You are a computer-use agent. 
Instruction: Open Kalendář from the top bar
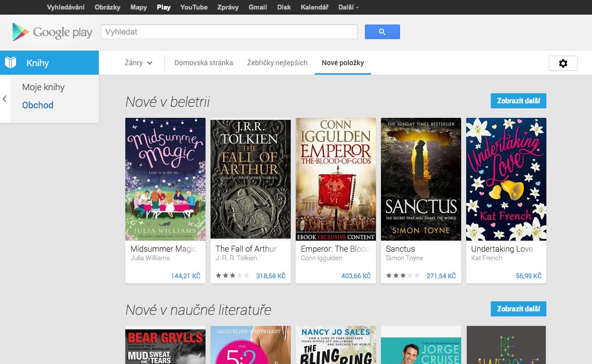pos(314,7)
